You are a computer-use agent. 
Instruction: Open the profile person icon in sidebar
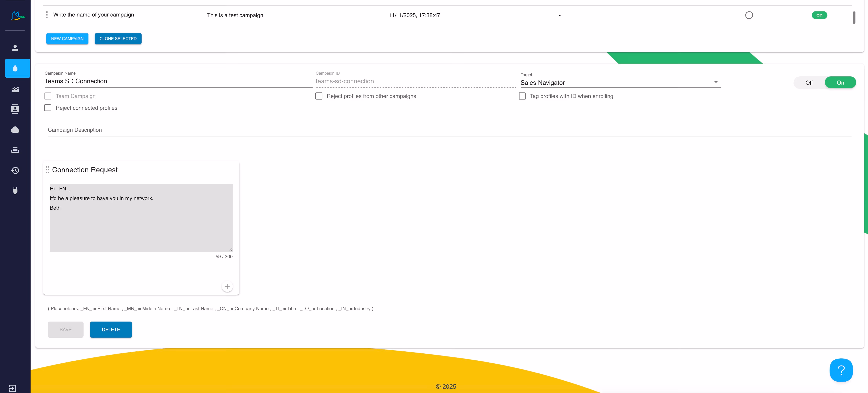click(15, 48)
